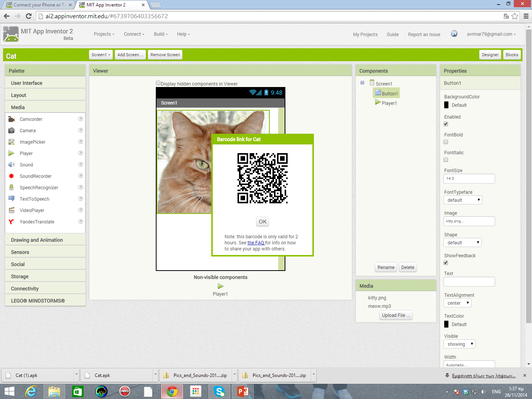Select the Camcorder component icon
This screenshot has height=399, width=532.
tap(11, 119)
